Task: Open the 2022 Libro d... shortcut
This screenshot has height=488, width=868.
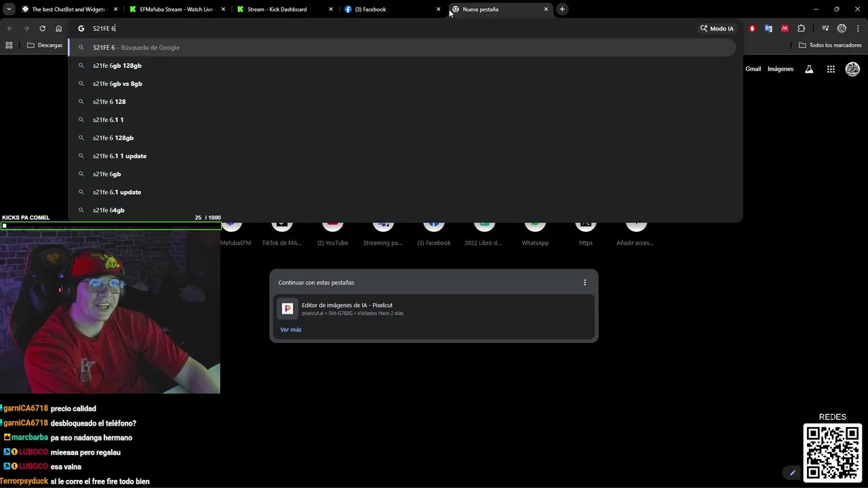Action: tap(484, 234)
